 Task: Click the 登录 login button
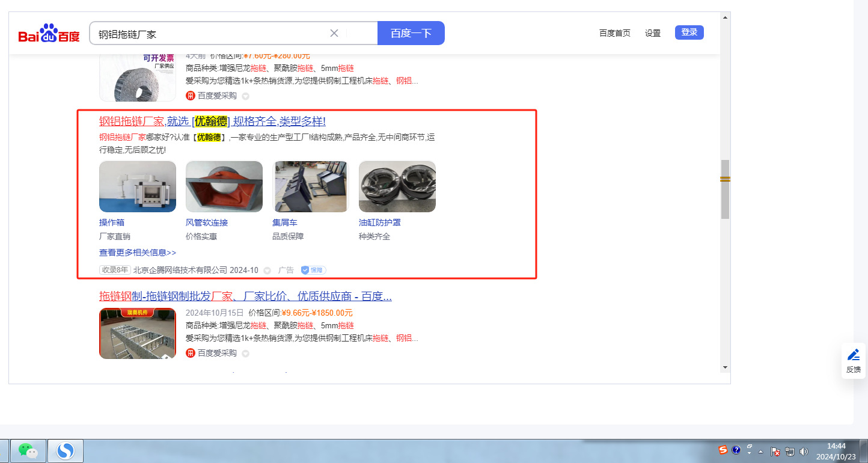click(689, 32)
